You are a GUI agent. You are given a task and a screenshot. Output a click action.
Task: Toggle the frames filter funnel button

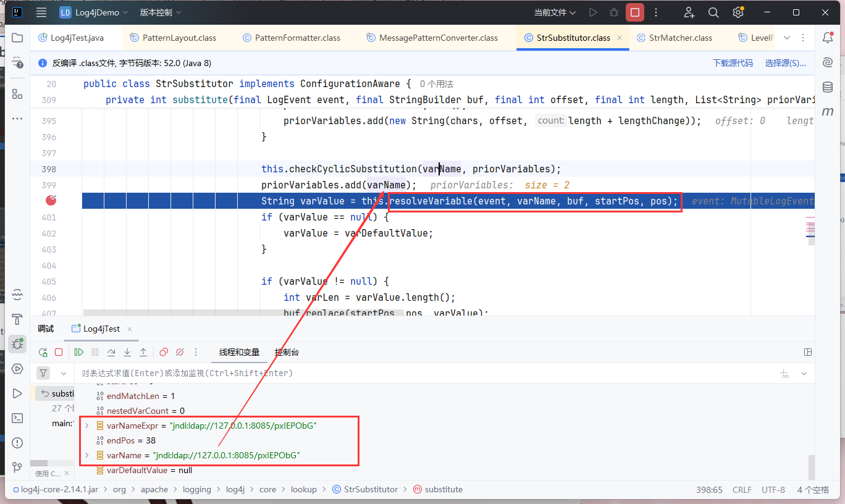point(43,373)
